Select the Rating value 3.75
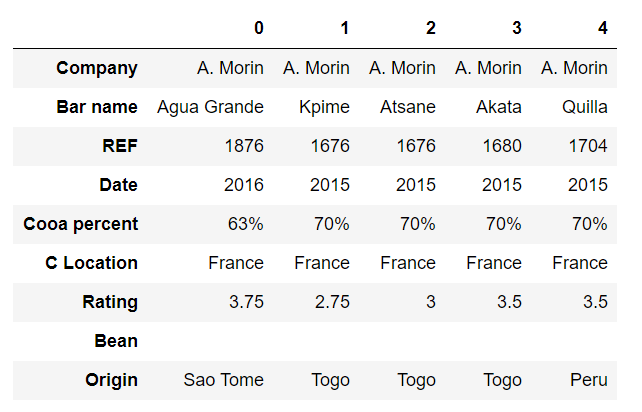Screen dimensions: 642x412 click(x=246, y=302)
